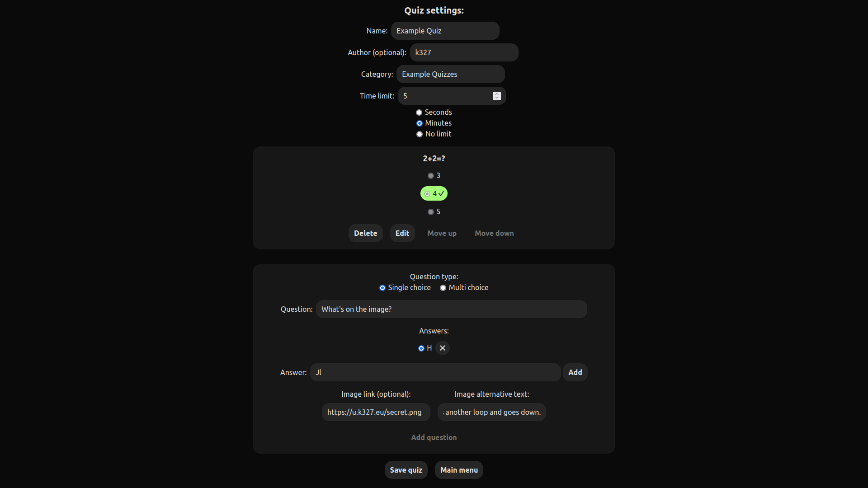
Task: Select the Minutes time unit
Action: click(x=420, y=123)
